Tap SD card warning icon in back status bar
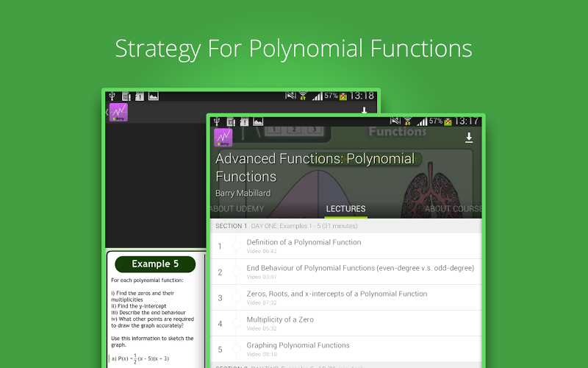588x368 pixels. point(140,96)
